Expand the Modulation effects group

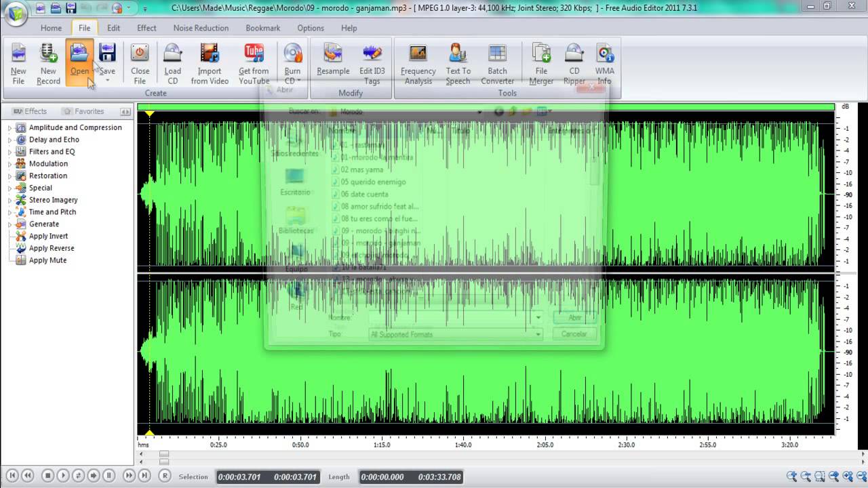tap(10, 163)
